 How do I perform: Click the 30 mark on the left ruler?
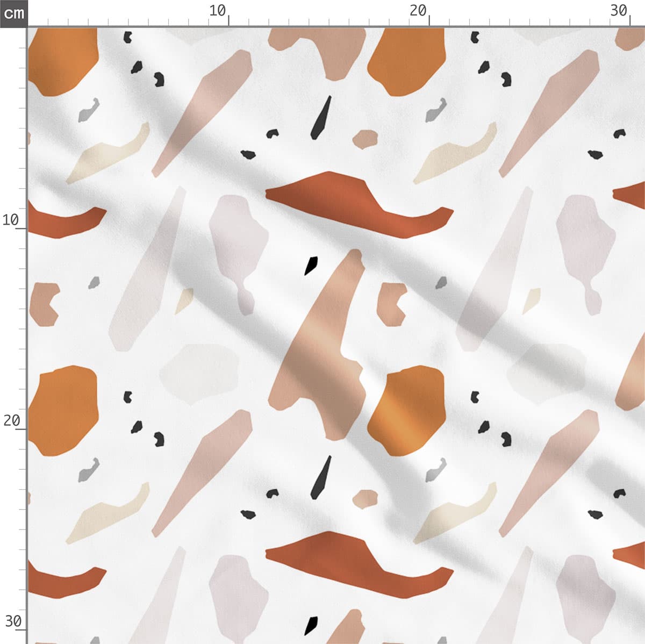[x=13, y=621]
